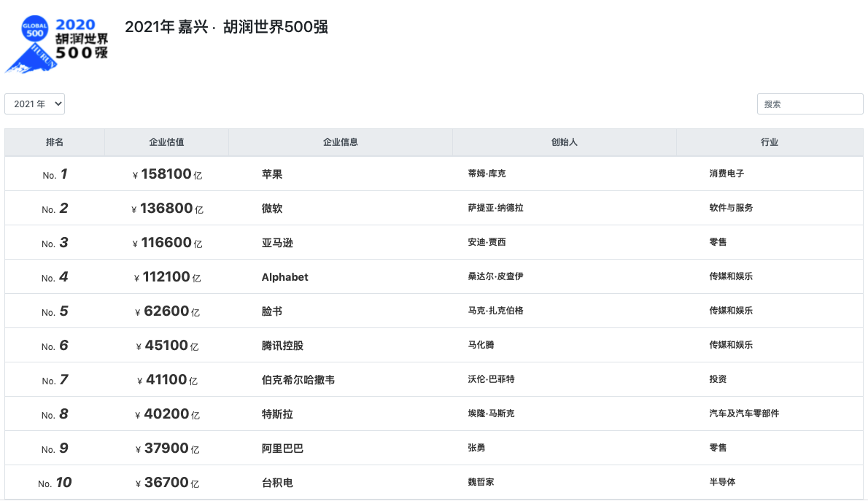
Task: Select company name 苹果
Action: [x=272, y=174]
